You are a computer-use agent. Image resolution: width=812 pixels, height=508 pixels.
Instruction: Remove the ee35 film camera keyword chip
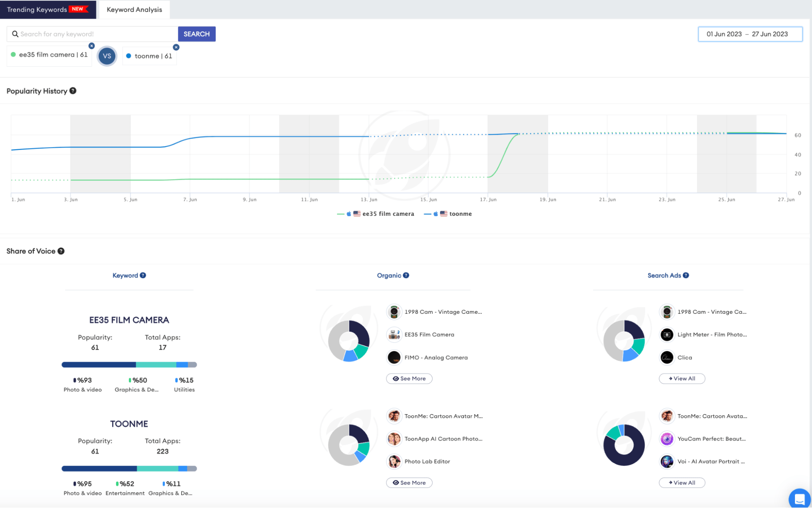click(92, 46)
